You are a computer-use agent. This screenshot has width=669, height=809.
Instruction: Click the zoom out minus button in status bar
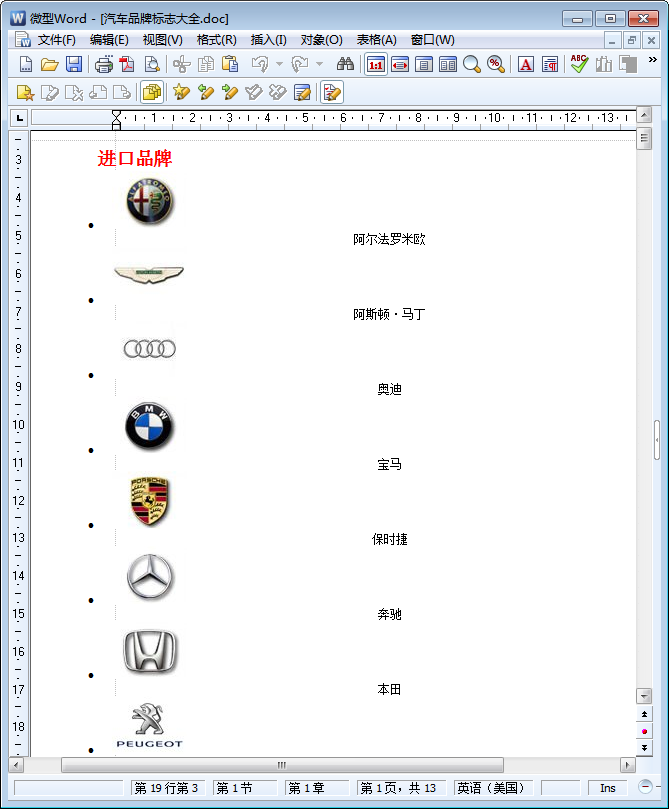click(645, 787)
